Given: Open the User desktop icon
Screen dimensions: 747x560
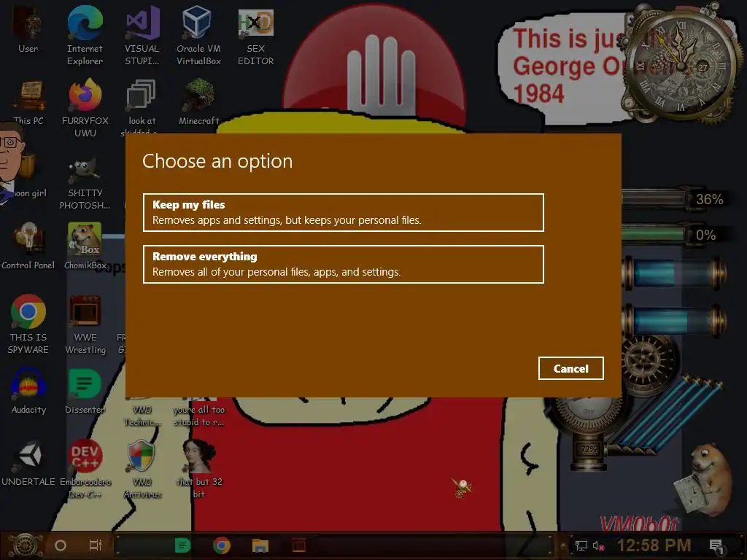Looking at the screenshot, I should pos(28,29).
